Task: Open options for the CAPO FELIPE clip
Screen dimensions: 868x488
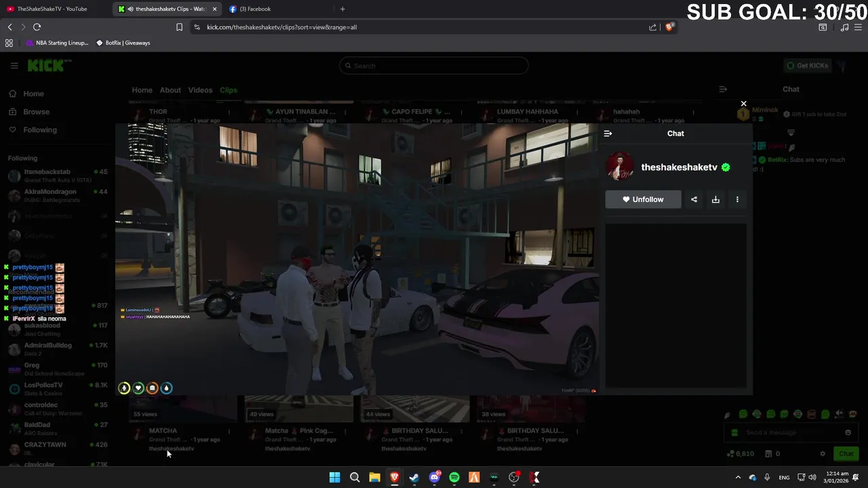Action: (x=461, y=112)
